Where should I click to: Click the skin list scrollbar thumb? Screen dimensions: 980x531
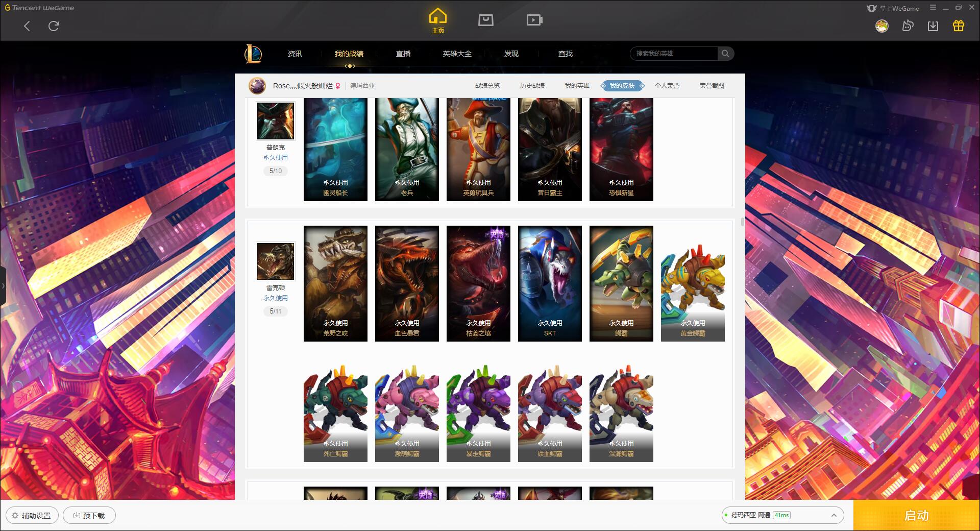click(x=742, y=222)
